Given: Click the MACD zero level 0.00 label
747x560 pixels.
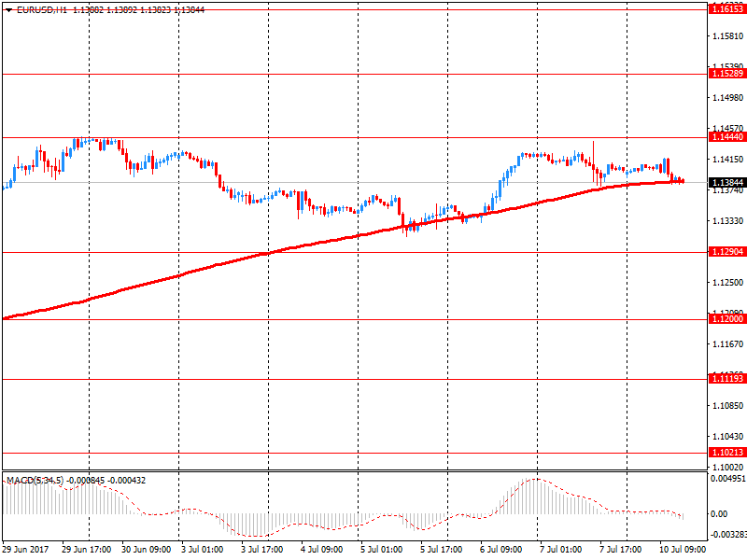Looking at the screenshot, I should (x=719, y=514).
